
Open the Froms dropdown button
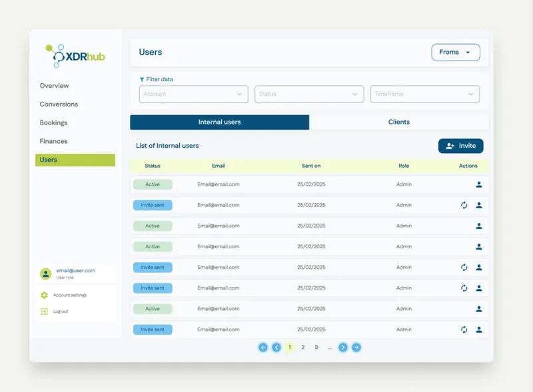click(x=456, y=53)
